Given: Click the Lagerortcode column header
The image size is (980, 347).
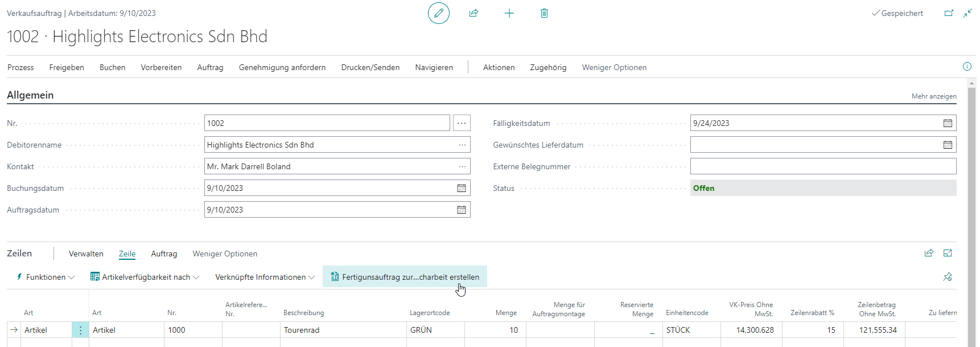Looking at the screenshot, I should tap(430, 313).
